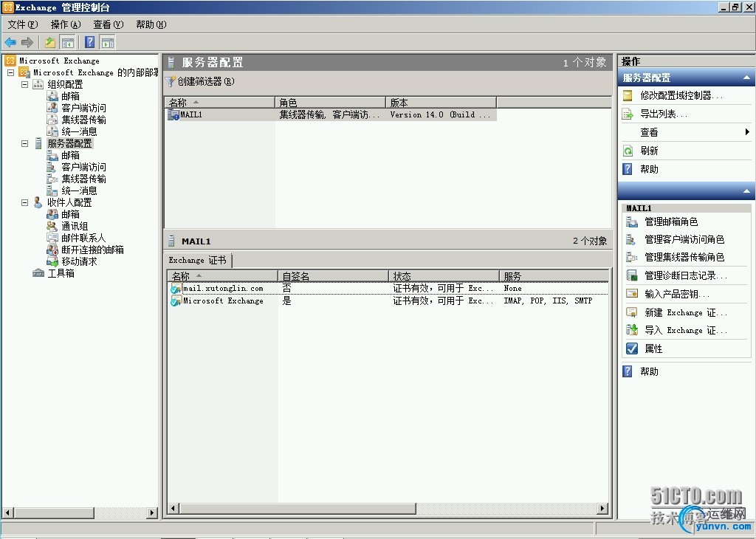This screenshot has height=539, width=756.
Task: Select 组织配置 node in the tree
Action: pos(65,84)
